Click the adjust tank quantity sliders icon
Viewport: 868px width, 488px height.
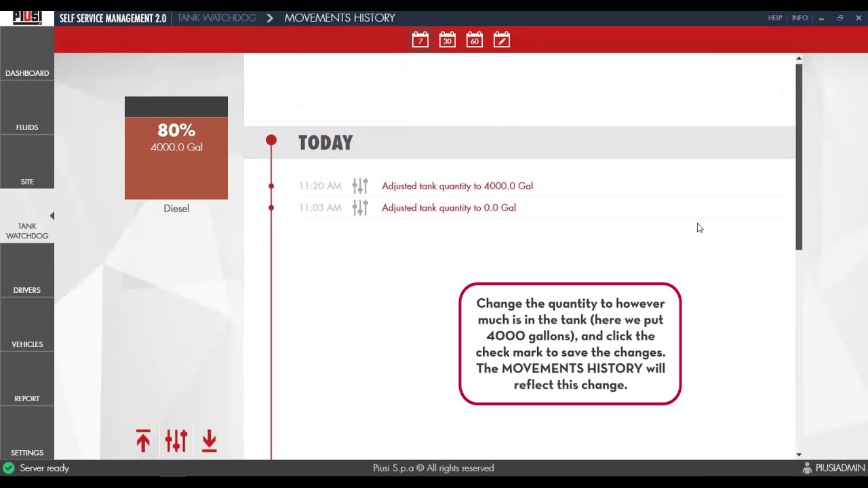(176, 441)
